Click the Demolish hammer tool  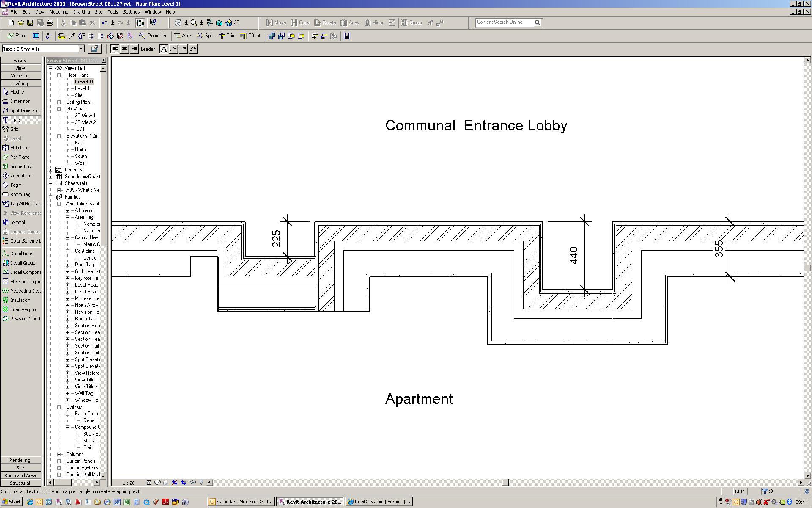[x=153, y=36]
